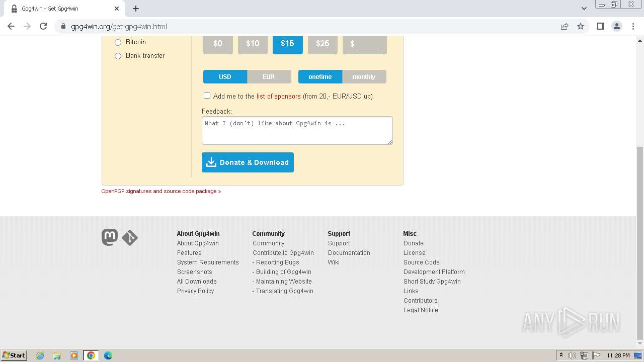Open the Donate link under Misc

click(x=414, y=243)
